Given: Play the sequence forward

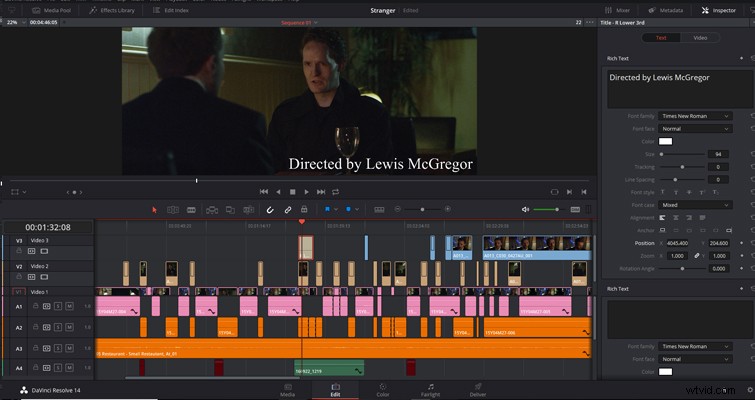Looking at the screenshot, I should 306,192.
